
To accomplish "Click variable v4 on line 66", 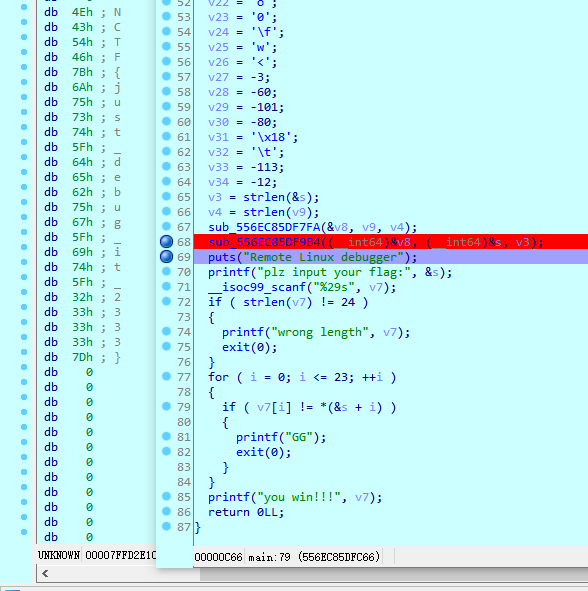I will [x=215, y=212].
